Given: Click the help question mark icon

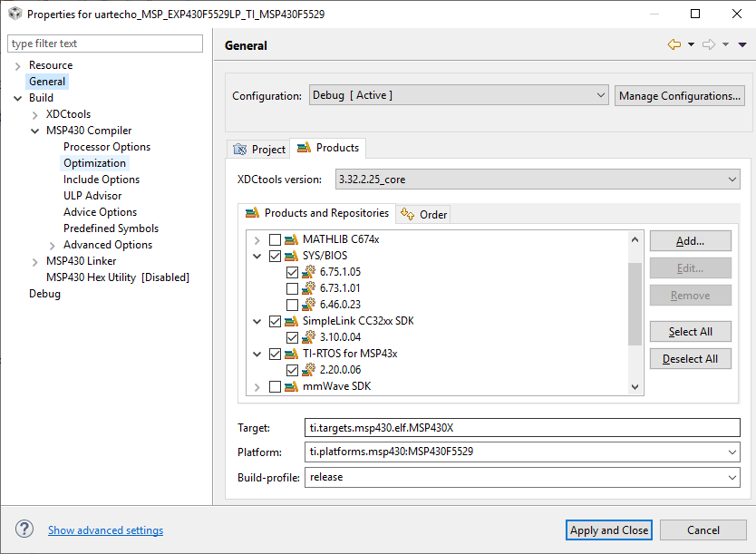Looking at the screenshot, I should point(24,530).
